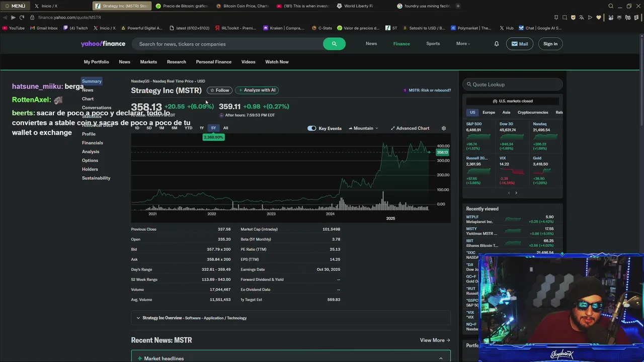The height and width of the screenshot is (362, 644).
Task: Click the browser address bar URL
Action: click(x=69, y=17)
